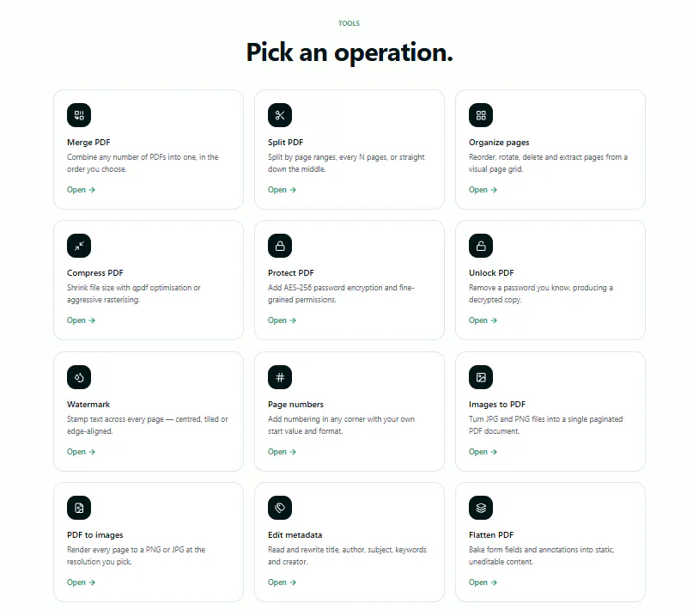Open the Merge PDF tool link
693x616 pixels.
click(x=81, y=190)
